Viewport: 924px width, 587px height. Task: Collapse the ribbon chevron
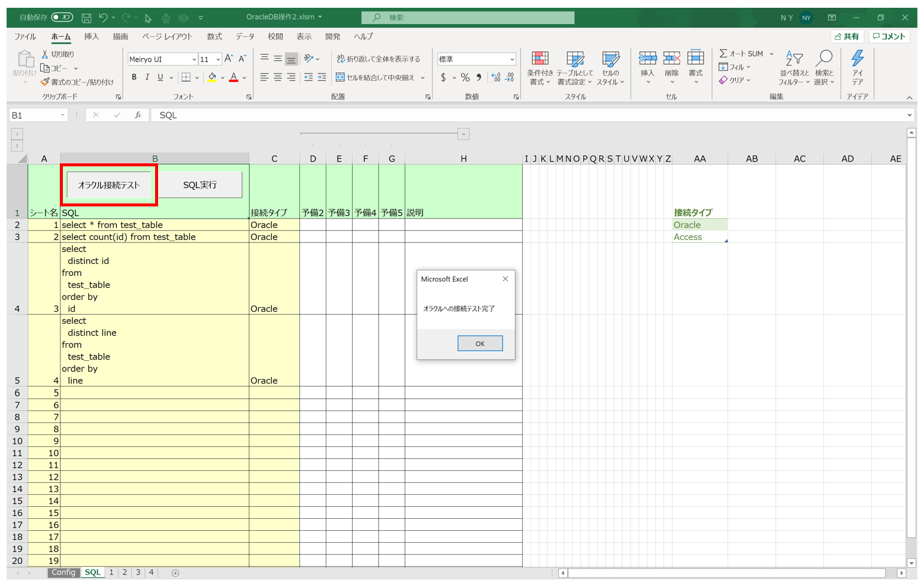pos(910,98)
